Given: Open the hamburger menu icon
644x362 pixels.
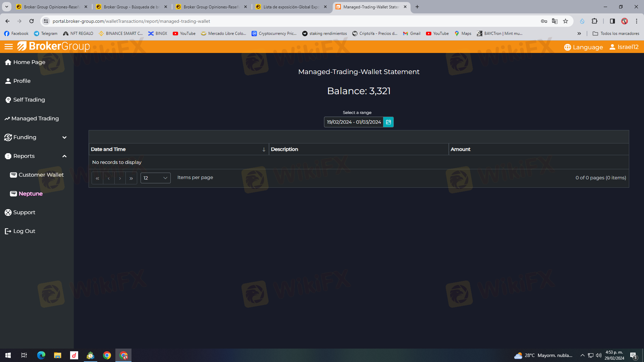Looking at the screenshot, I should coord(9,47).
